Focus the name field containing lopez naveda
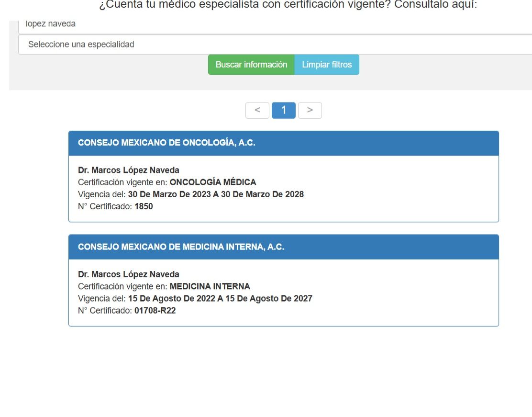Viewport: 532px width, 417px height. pos(275,24)
